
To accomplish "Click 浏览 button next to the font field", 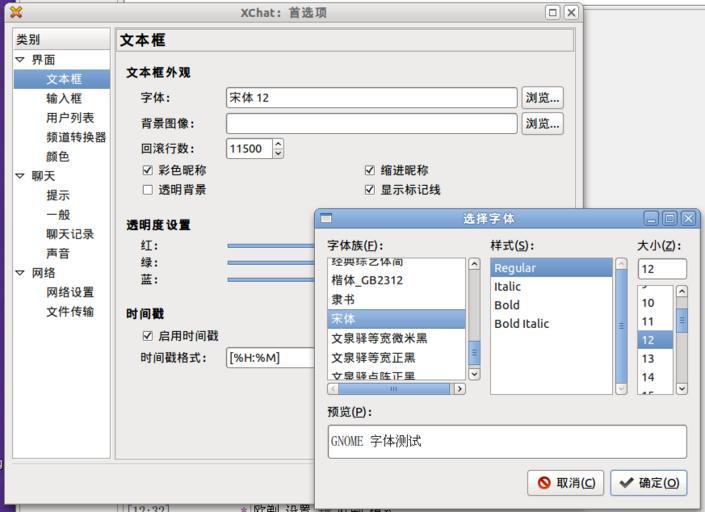I will coord(542,98).
